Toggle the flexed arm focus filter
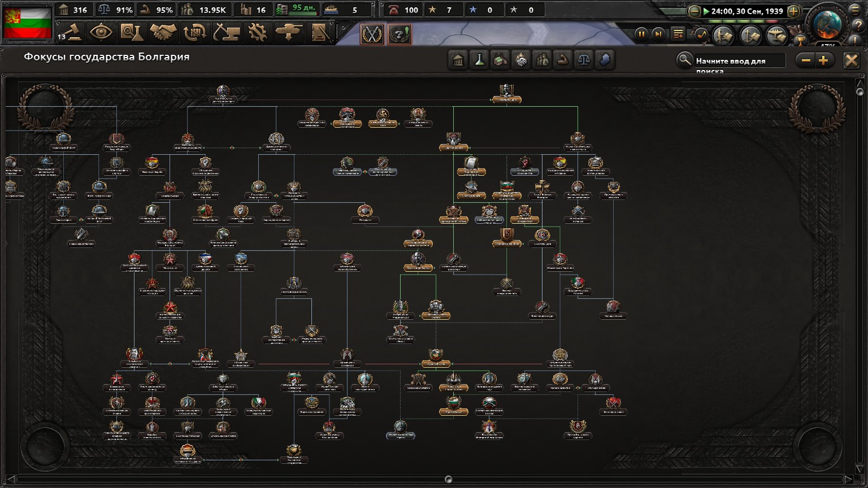Screen dimensions: 868x488 coord(563,60)
